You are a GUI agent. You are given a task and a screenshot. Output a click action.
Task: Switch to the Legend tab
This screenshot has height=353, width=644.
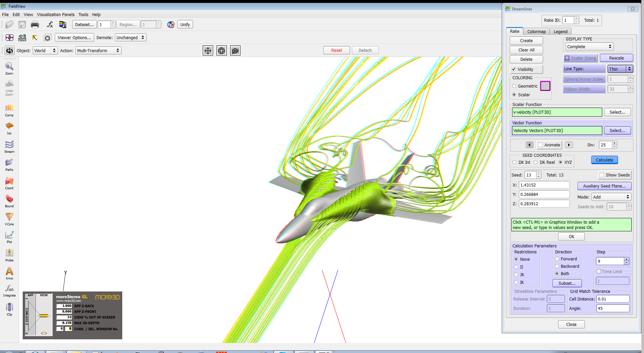(560, 31)
